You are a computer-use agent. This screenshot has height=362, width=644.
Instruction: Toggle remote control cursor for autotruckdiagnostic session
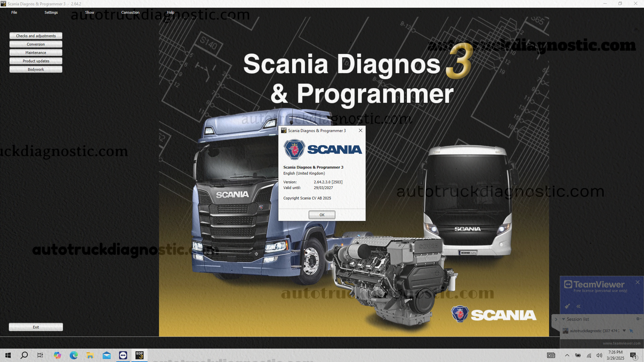[x=631, y=331]
